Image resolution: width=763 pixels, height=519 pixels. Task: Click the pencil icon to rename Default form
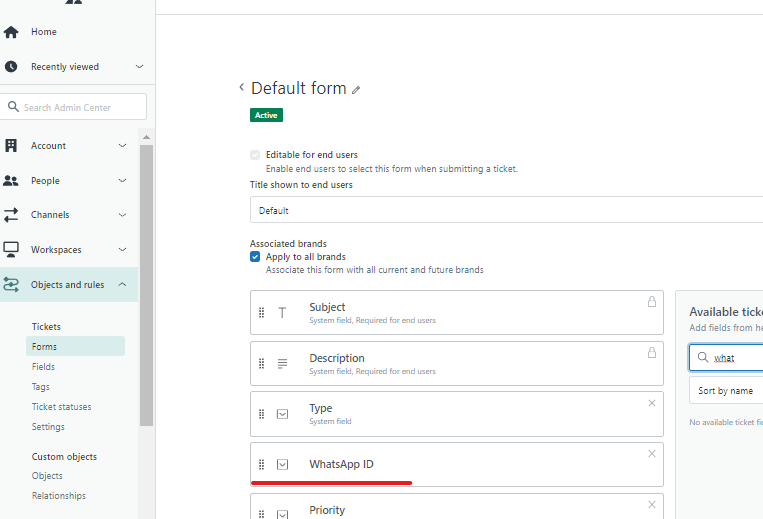click(x=356, y=90)
